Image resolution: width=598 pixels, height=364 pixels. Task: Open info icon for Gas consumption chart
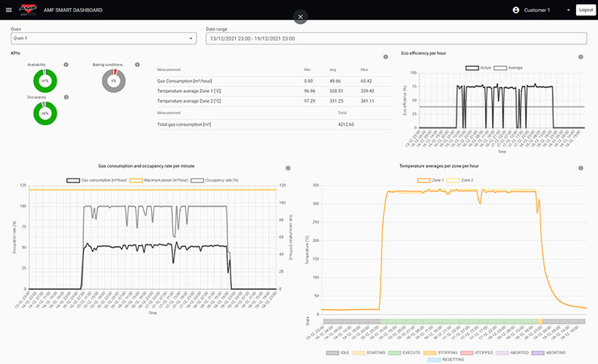(288, 168)
